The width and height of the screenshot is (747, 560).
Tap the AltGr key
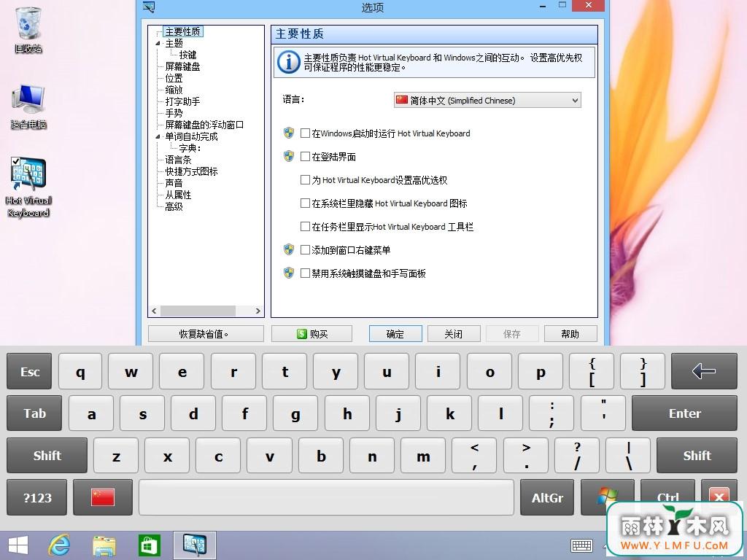click(x=547, y=497)
